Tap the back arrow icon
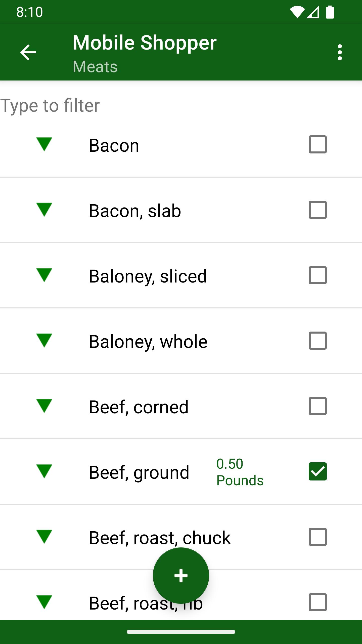Viewport: 362px width, 644px height. point(28,52)
